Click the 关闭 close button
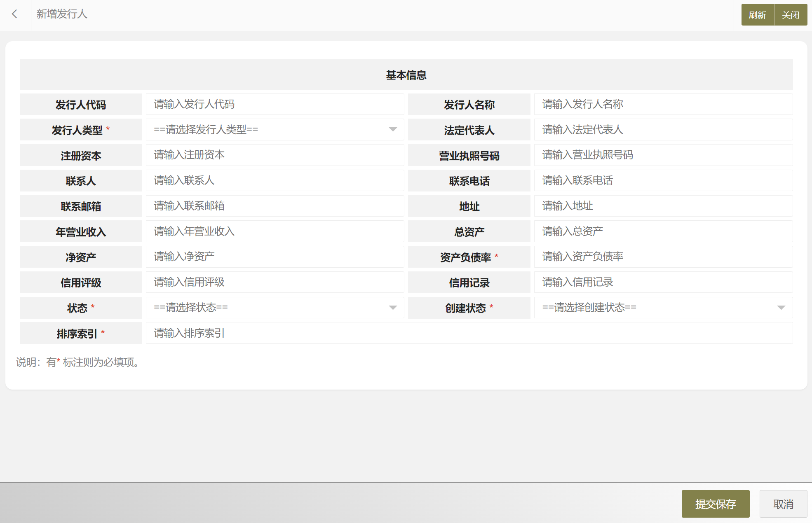The width and height of the screenshot is (812, 523). pos(790,15)
